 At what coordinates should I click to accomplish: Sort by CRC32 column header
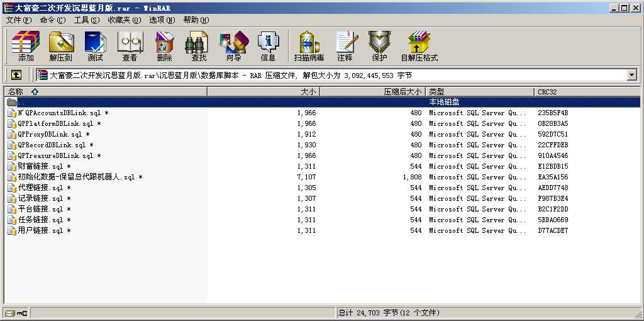[x=587, y=92]
